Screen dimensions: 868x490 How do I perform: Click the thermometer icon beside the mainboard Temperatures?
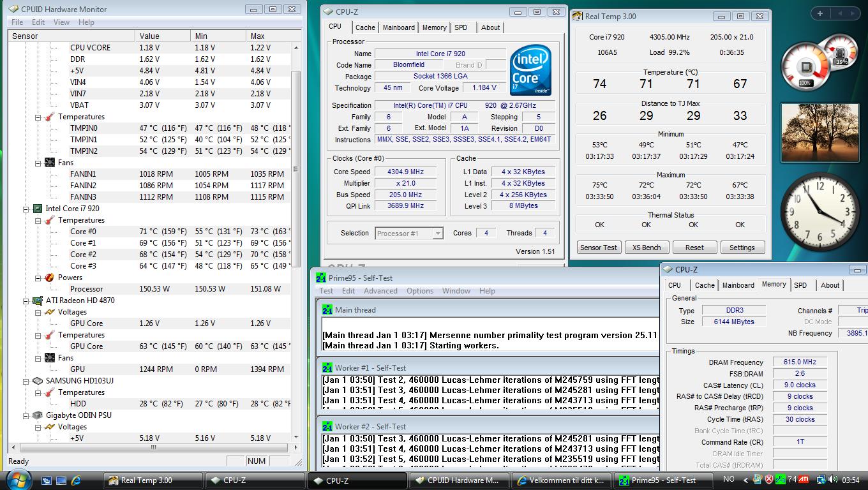(49, 117)
